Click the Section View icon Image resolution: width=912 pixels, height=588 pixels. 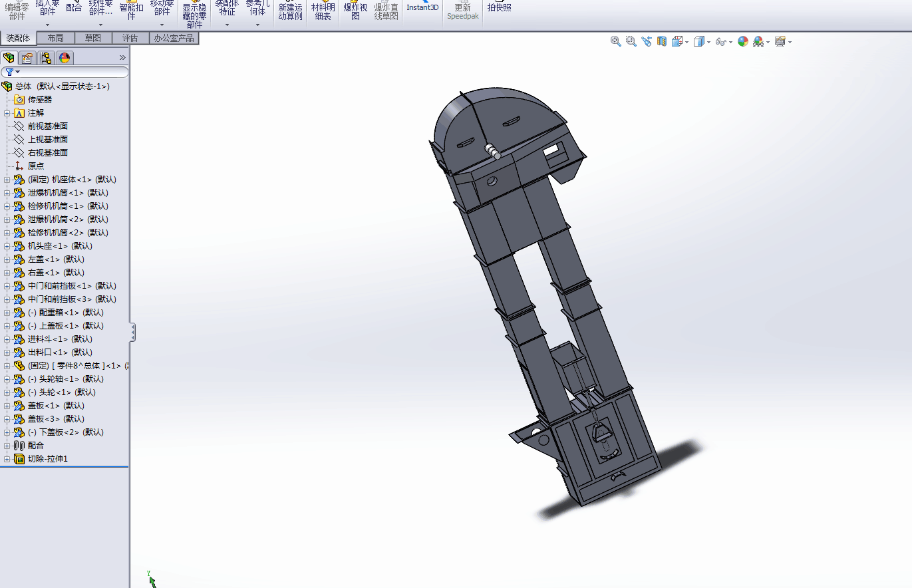662,41
